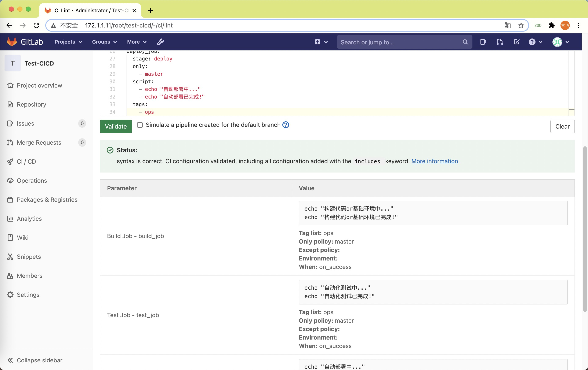Click the CI / CD rocket icon
Image resolution: width=588 pixels, height=370 pixels.
(10, 162)
